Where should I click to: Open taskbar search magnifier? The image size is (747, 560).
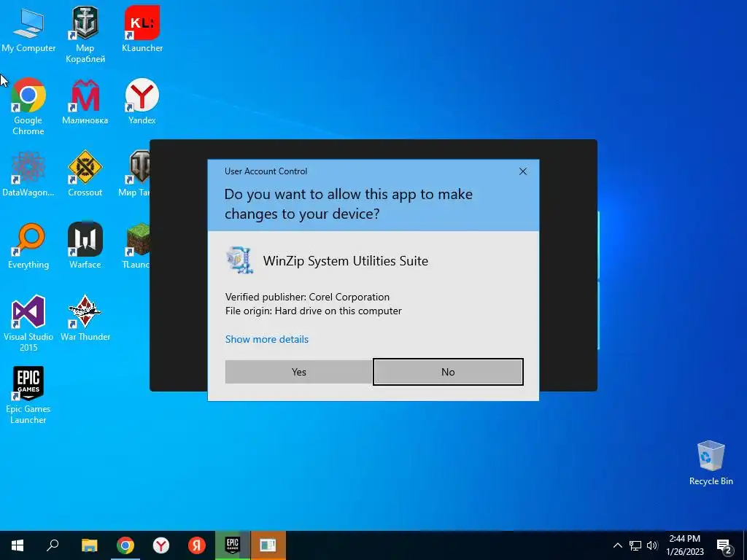(x=53, y=545)
